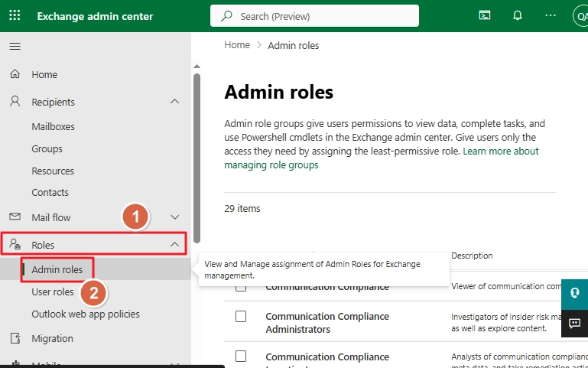This screenshot has height=368, width=588.
Task: Click the Roles person-lock icon
Action: tap(15, 244)
